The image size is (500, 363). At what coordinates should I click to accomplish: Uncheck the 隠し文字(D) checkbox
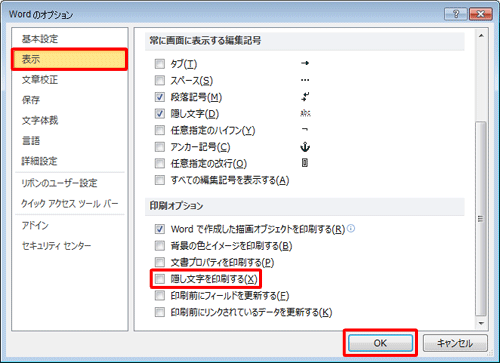[x=160, y=113]
